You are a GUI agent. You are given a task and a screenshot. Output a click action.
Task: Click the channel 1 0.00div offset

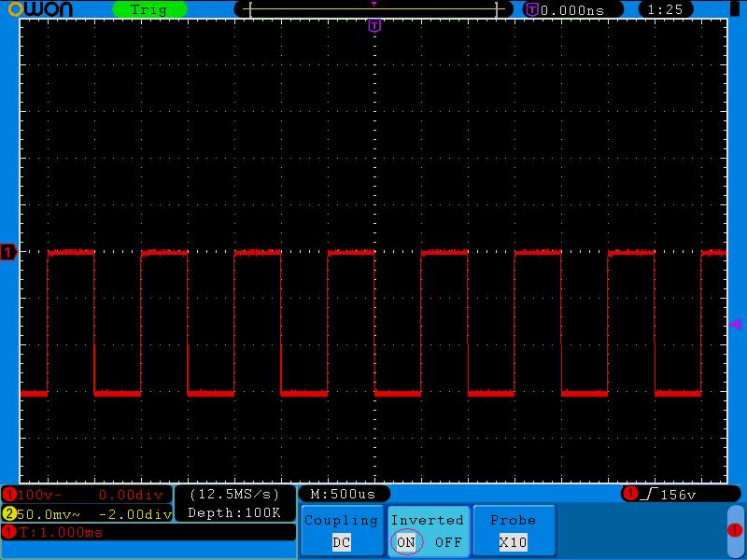point(131,495)
